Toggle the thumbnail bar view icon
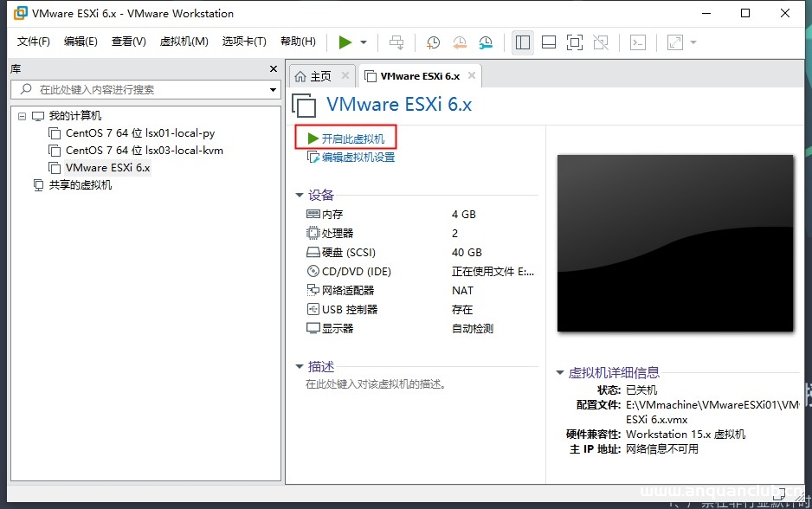 pyautogui.click(x=547, y=42)
